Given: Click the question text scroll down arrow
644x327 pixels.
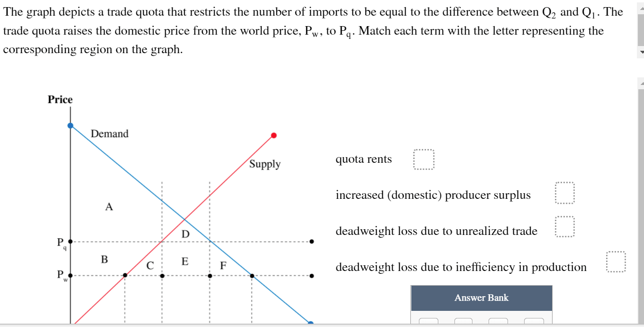Looking at the screenshot, I should pos(641,52).
